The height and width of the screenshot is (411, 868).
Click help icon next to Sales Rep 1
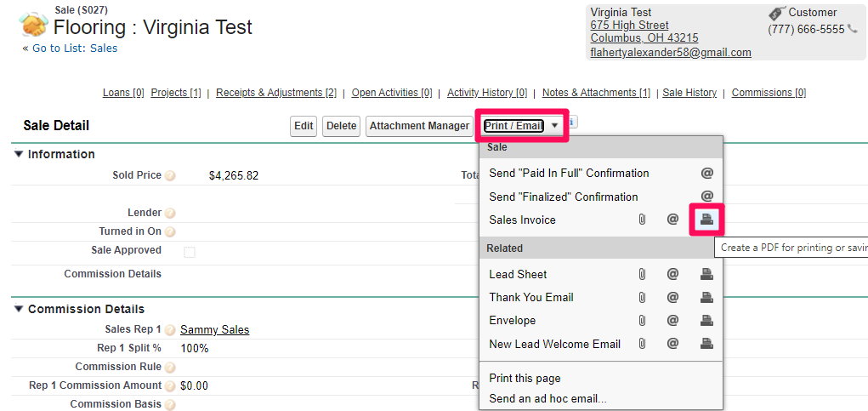pyautogui.click(x=170, y=330)
